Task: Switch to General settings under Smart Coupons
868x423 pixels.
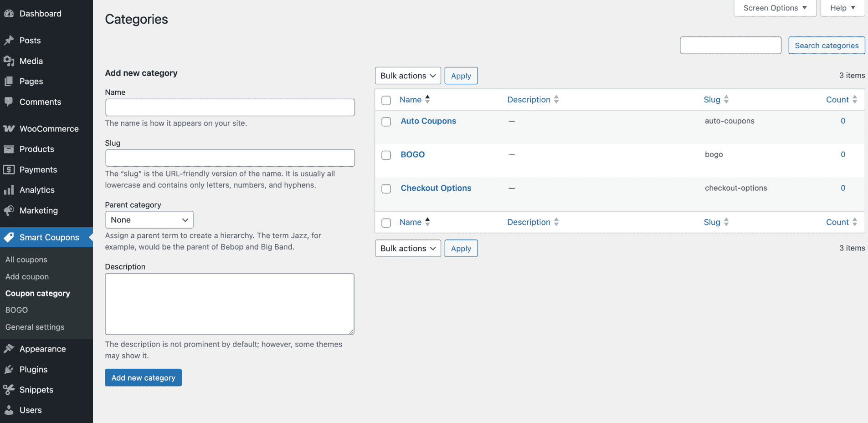Action: point(35,327)
